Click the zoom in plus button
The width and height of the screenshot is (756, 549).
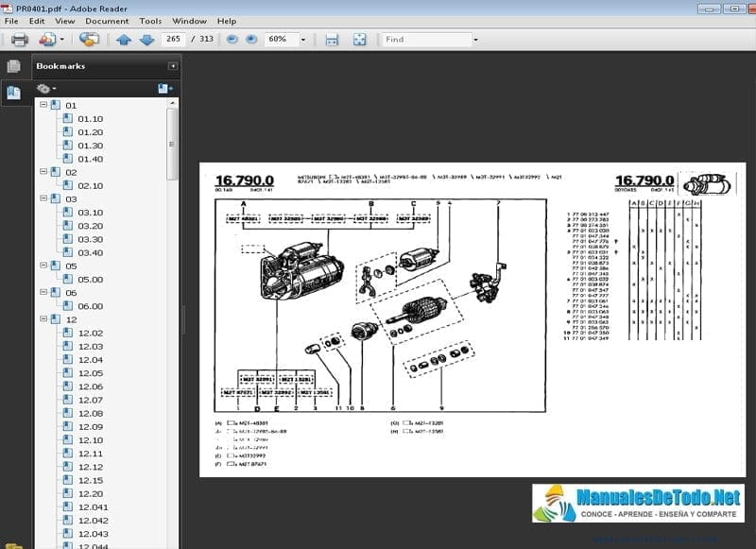251,39
